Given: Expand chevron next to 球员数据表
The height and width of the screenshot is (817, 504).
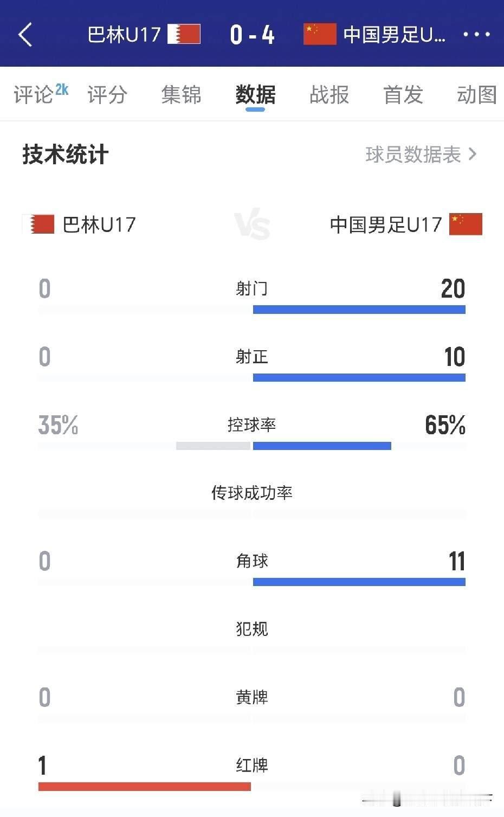Looking at the screenshot, I should click(473, 155).
